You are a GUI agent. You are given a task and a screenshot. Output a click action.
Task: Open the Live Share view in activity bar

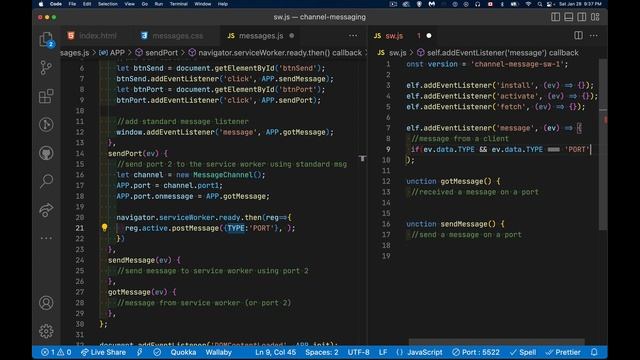point(46,209)
